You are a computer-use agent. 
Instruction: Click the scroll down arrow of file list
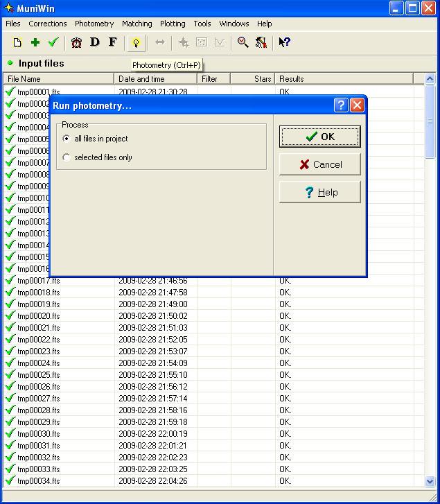(430, 481)
